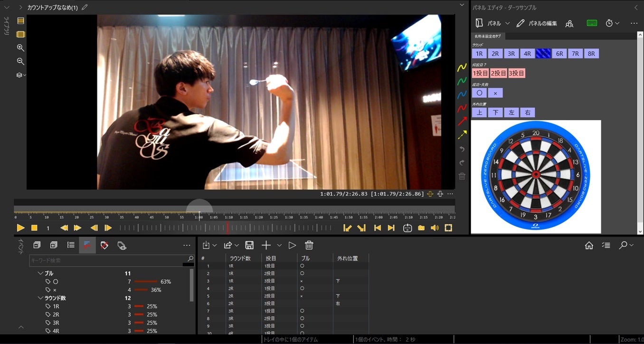Collapse the ラウンド数 category tree
This screenshot has width=644, height=344.
click(40, 298)
